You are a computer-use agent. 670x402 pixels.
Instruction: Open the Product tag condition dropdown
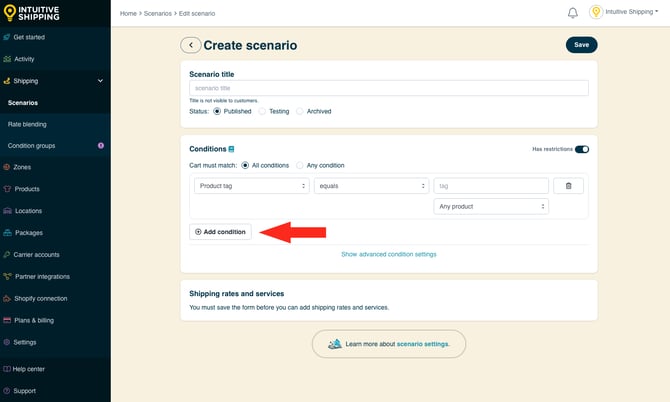(252, 186)
